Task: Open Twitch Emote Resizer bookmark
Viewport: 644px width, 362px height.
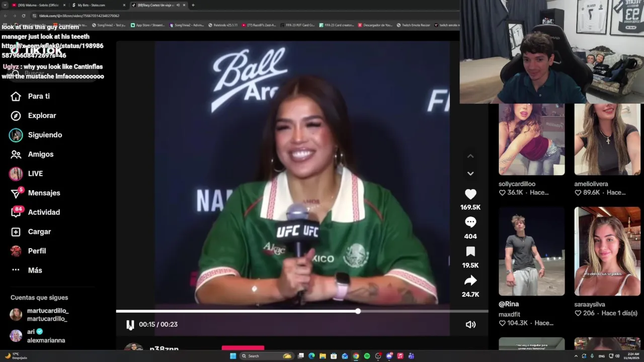Action: [x=414, y=25]
